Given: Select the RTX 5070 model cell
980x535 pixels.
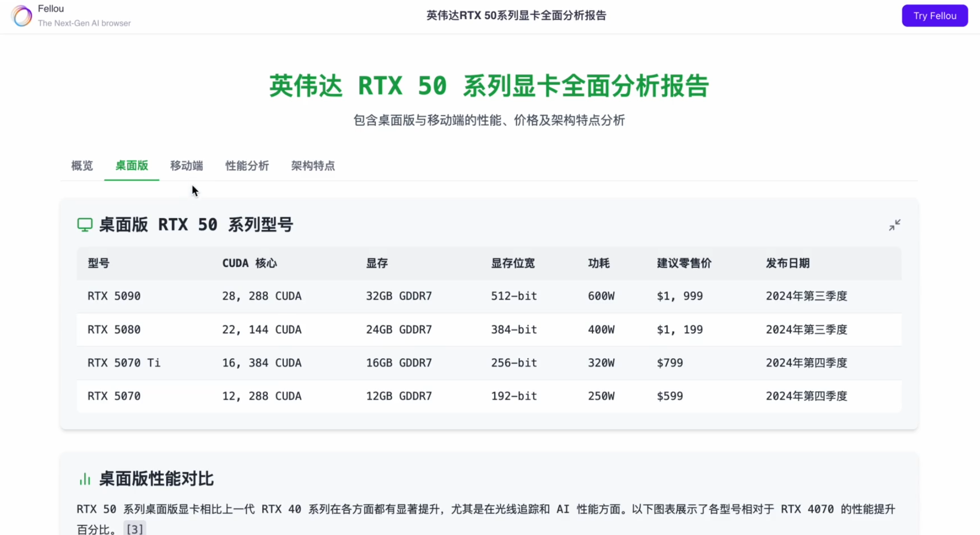Looking at the screenshot, I should click(x=114, y=396).
